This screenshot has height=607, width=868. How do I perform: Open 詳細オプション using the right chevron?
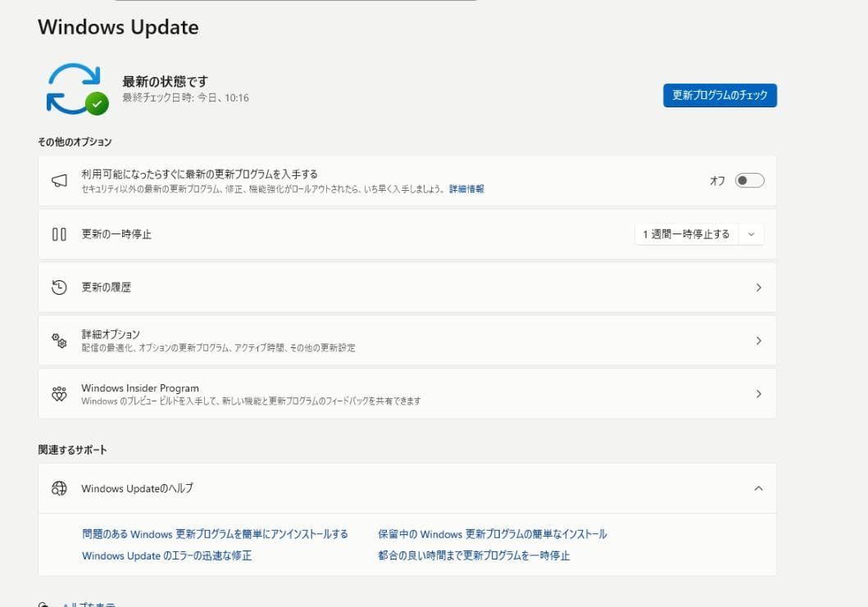point(758,341)
